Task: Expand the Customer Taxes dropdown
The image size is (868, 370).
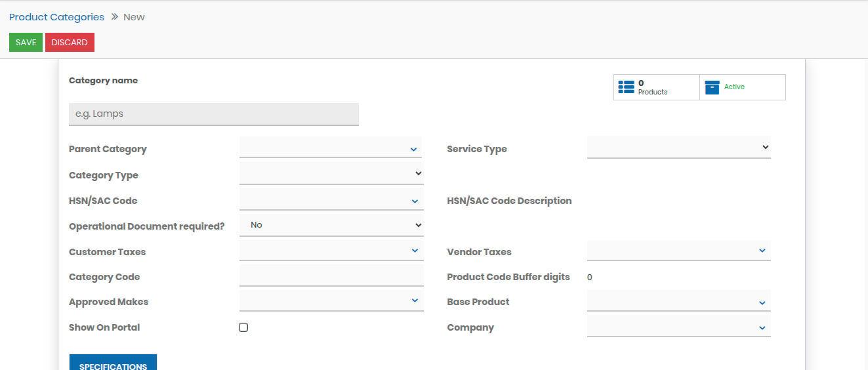Action: 330,251
